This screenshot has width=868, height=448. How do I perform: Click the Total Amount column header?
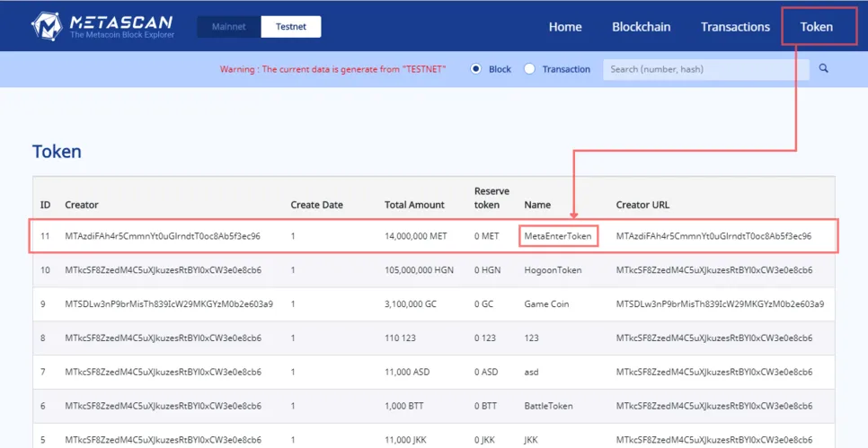[414, 205]
